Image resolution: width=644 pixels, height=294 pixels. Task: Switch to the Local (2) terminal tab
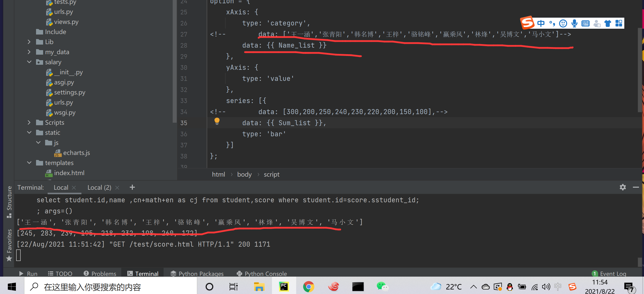99,187
